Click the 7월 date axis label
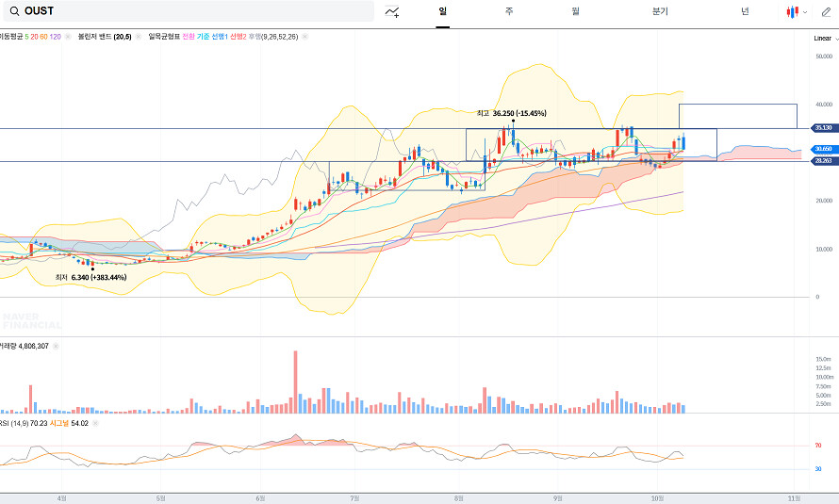The width and height of the screenshot is (839, 504). 354,498
